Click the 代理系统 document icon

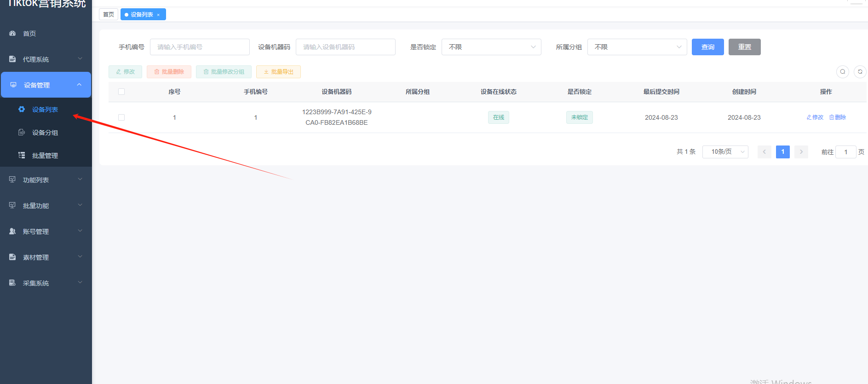[12, 59]
